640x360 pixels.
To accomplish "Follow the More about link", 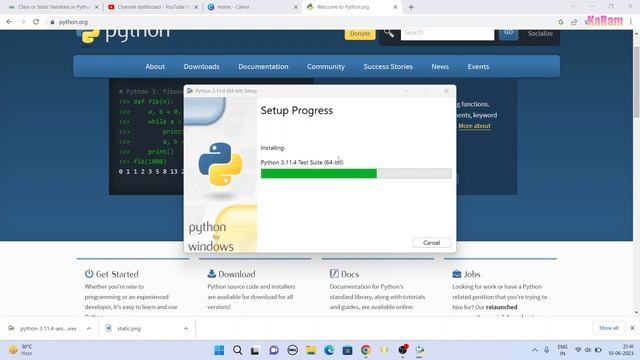I will (474, 126).
